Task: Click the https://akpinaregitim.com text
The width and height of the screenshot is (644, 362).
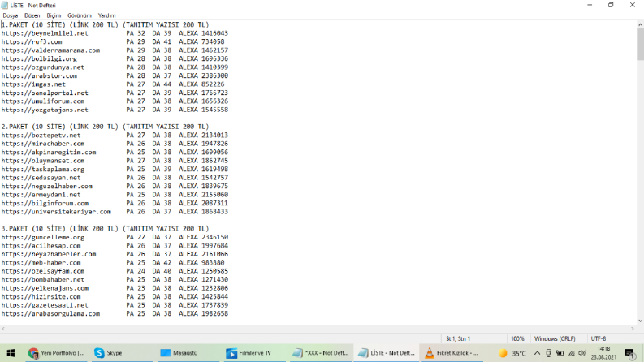Action: point(49,153)
